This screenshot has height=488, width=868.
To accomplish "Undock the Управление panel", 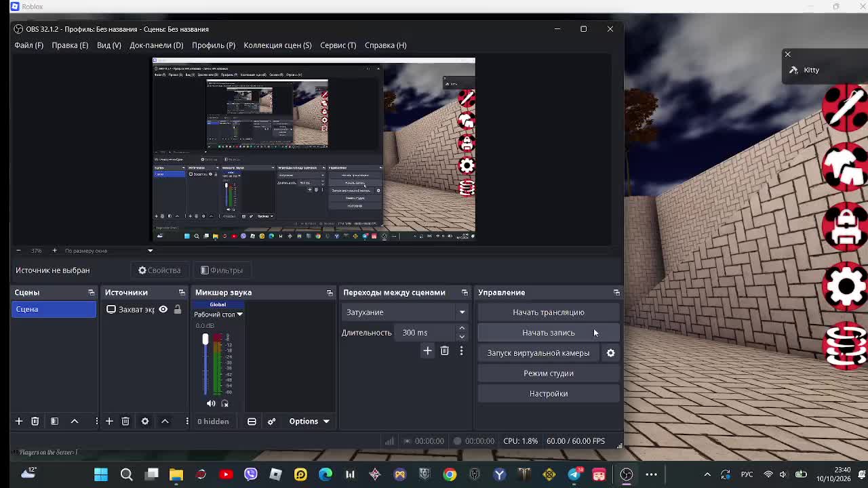I will pos(616,292).
